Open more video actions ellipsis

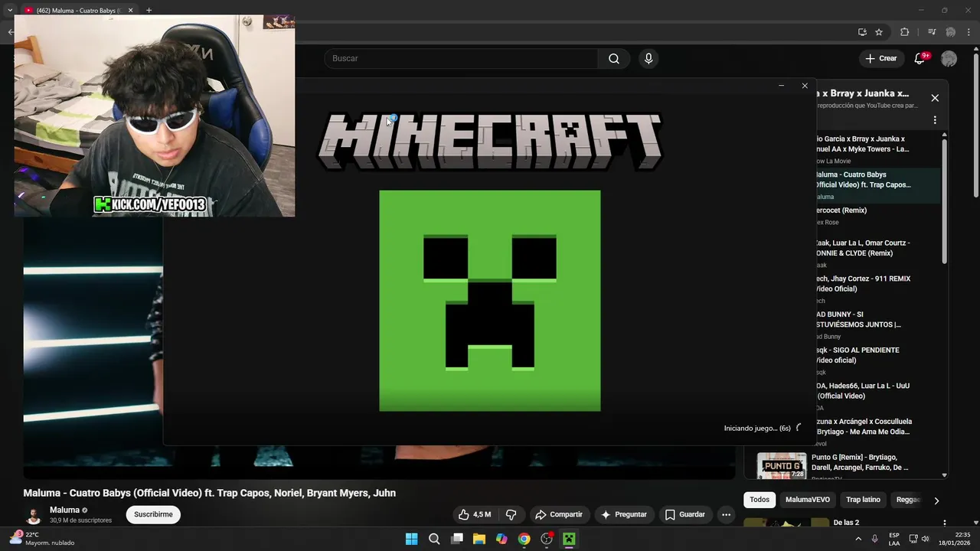pyautogui.click(x=726, y=514)
